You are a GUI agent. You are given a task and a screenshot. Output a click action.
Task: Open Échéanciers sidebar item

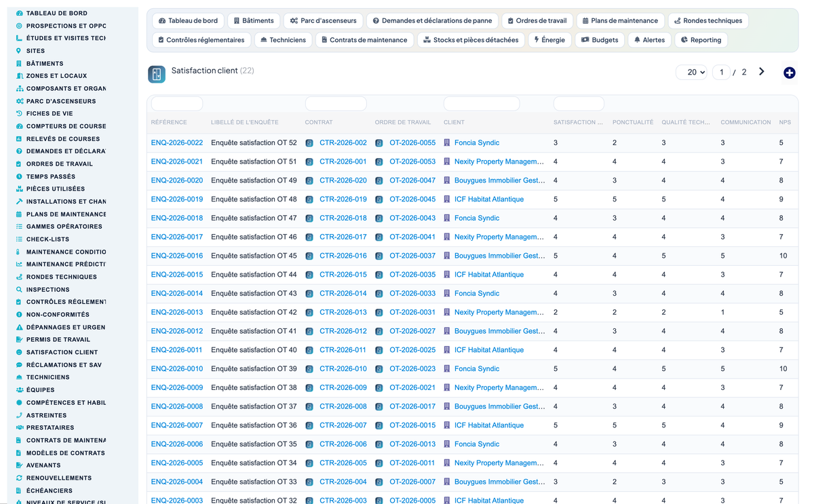tap(50, 490)
